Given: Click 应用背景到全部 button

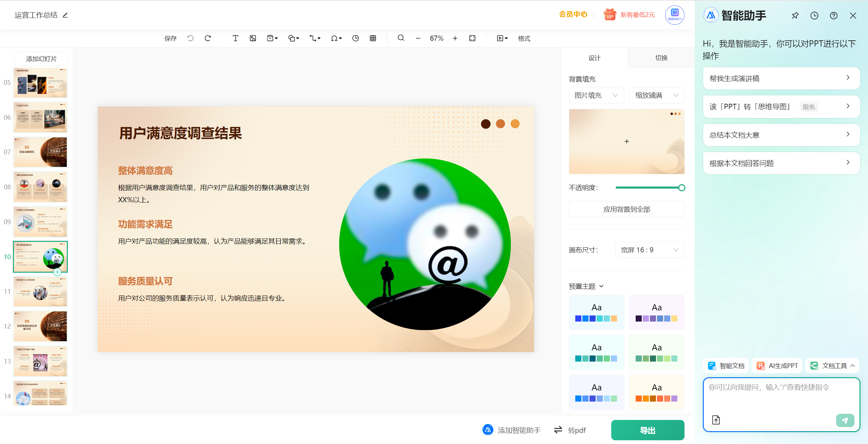Looking at the screenshot, I should pyautogui.click(x=626, y=209).
